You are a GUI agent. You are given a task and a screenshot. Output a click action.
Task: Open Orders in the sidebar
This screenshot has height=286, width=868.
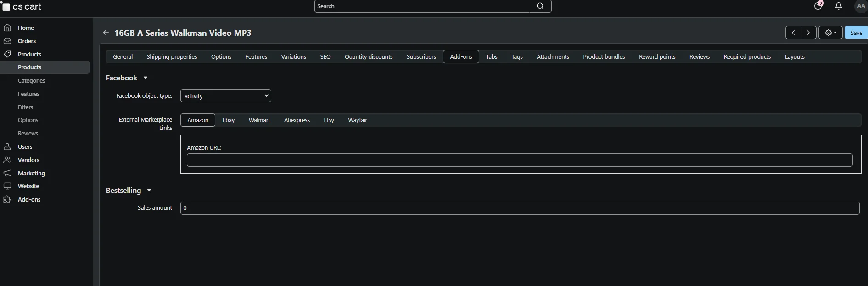pos(27,41)
